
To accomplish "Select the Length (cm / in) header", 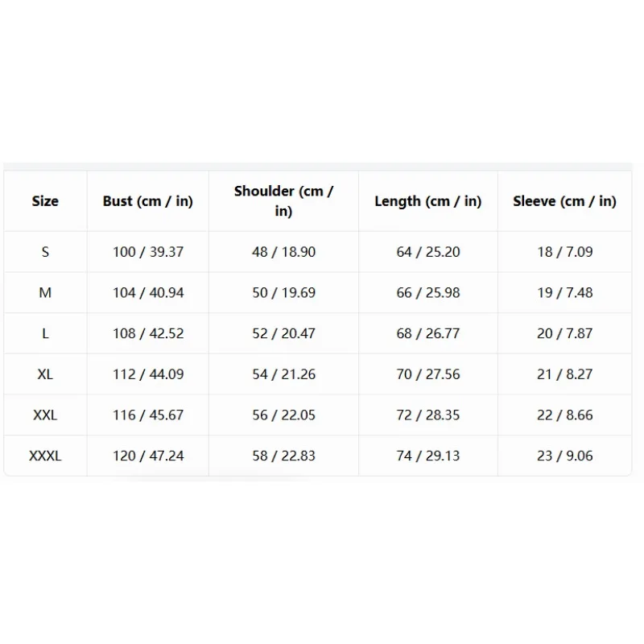I will point(428,201).
